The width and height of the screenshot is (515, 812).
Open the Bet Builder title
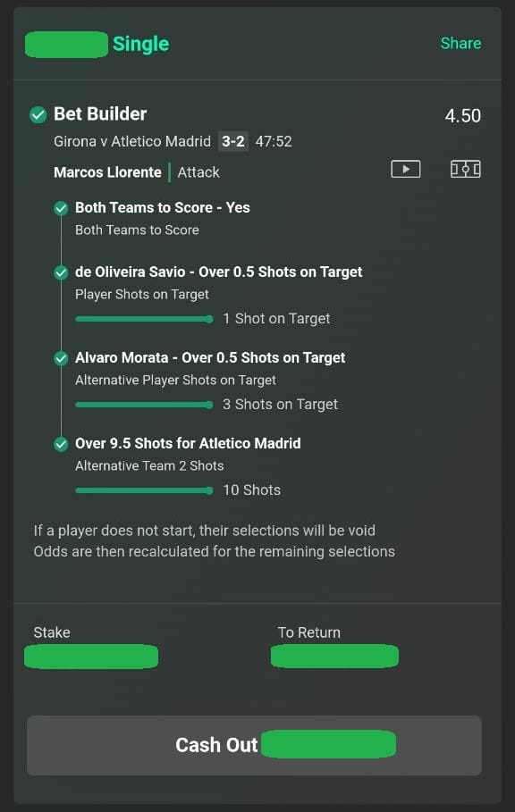coord(100,114)
